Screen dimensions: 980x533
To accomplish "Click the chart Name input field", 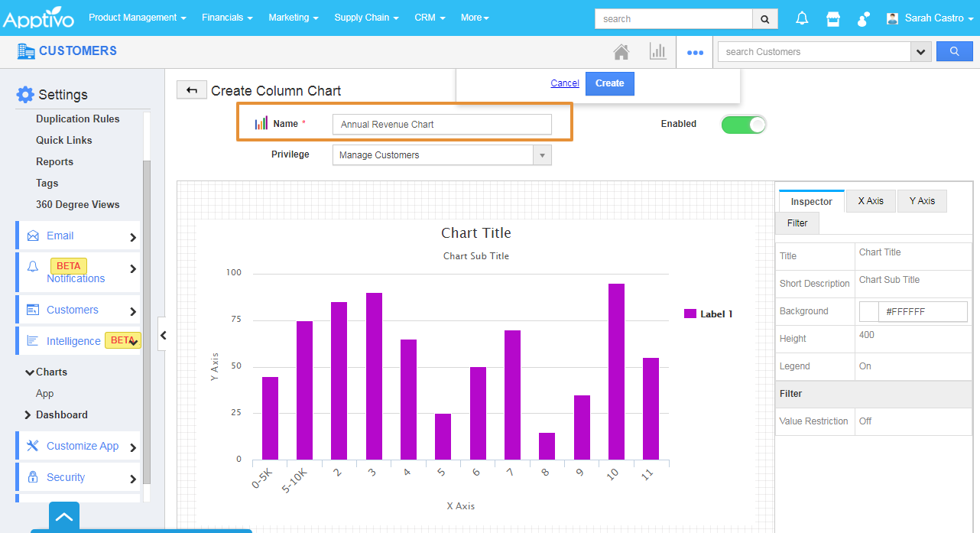I will point(442,125).
